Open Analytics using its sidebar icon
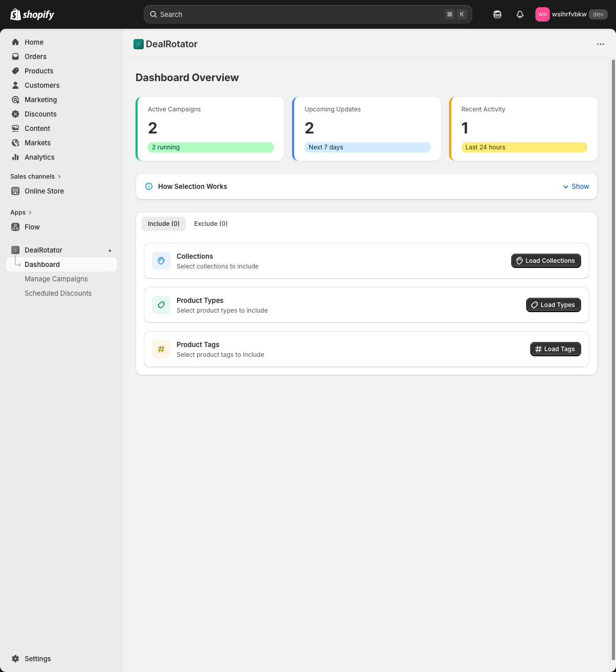 click(x=15, y=157)
